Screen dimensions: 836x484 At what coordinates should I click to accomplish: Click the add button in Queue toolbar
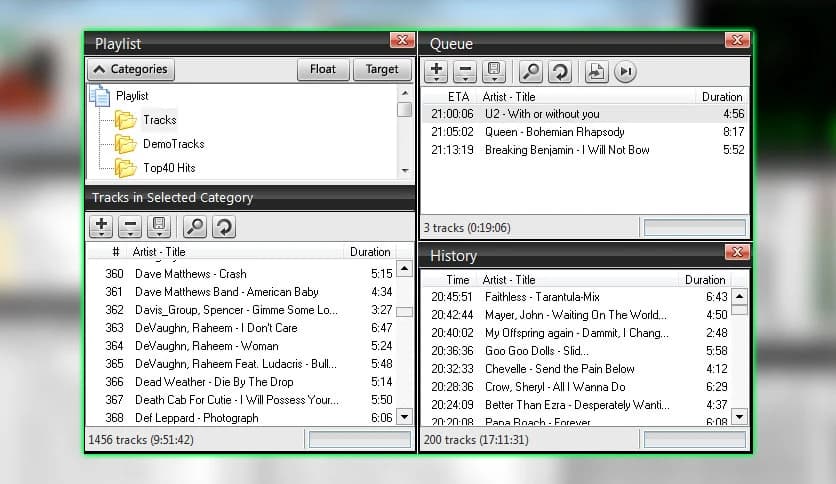coord(436,71)
